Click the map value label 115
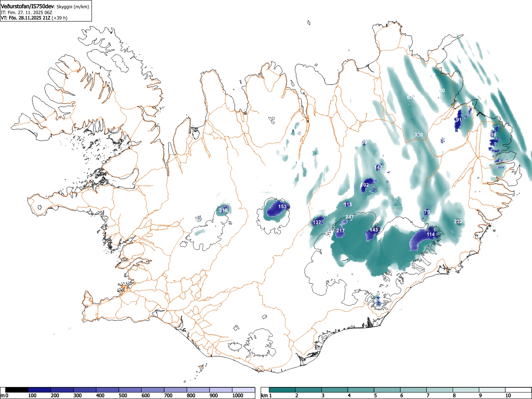Viewport: 532px width, 399px height. pos(348,204)
